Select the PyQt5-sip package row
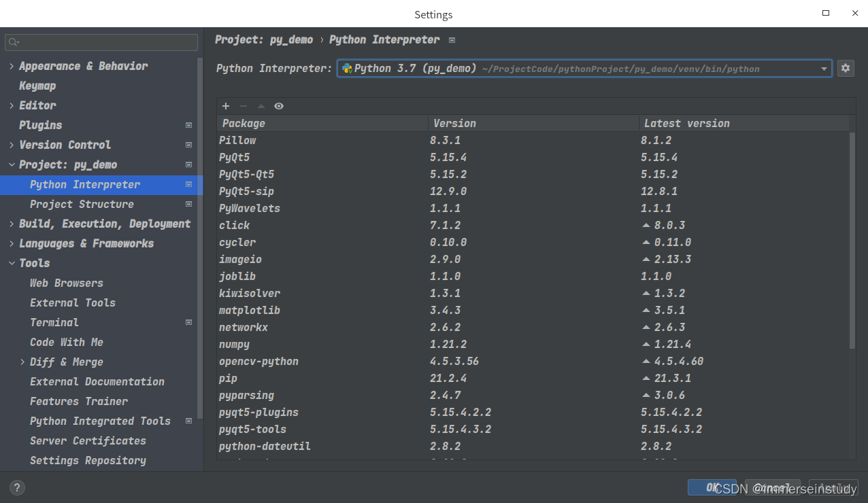Screen dimensions: 868x503 pos(533,191)
